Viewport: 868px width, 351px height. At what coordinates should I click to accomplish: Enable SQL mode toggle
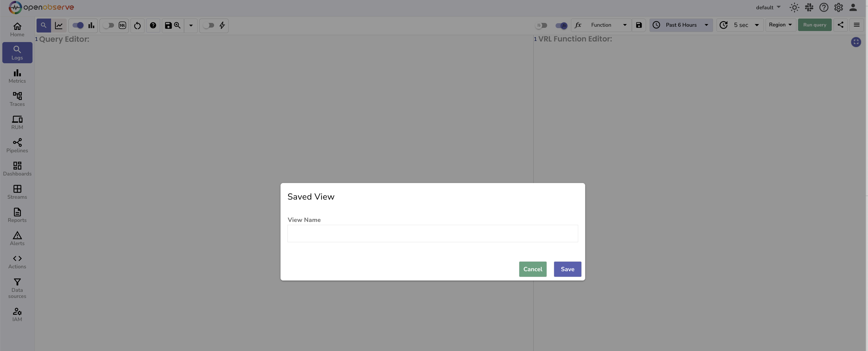(108, 25)
